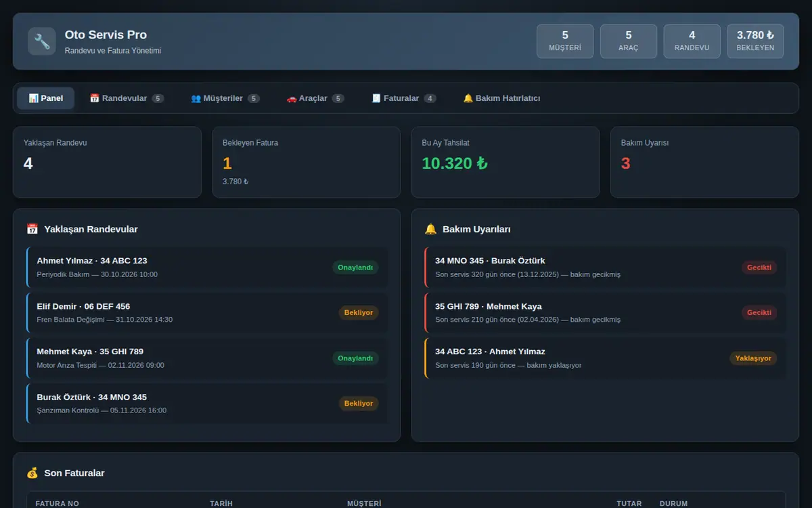Click the Bekliyor badge on Elif Demir's appointment
This screenshot has width=812, height=508.
coord(359,312)
